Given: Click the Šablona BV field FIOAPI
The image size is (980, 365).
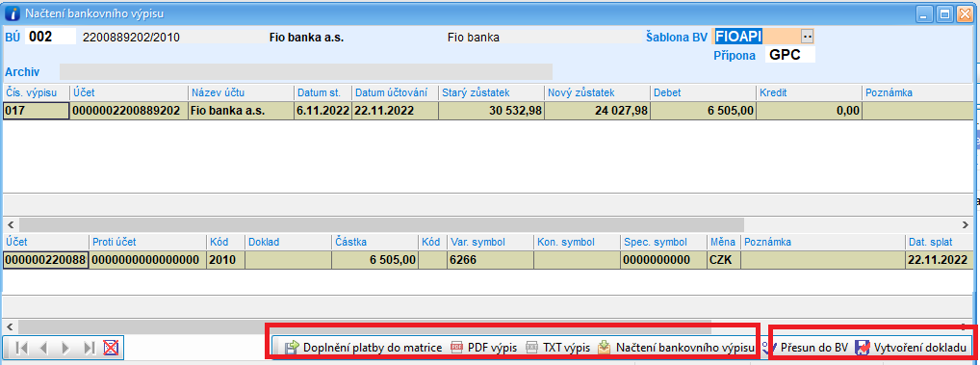Looking at the screenshot, I should click(757, 37).
